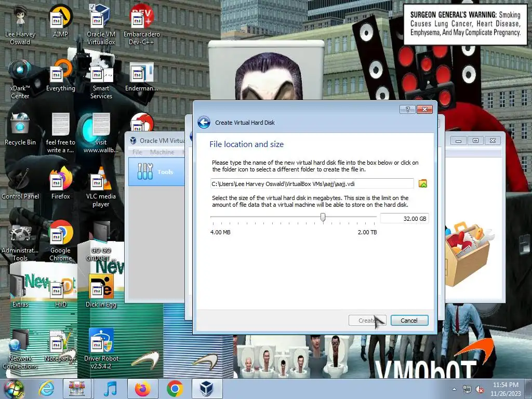Click the virtual disk file path field
This screenshot has height=399, width=532.
312,183
